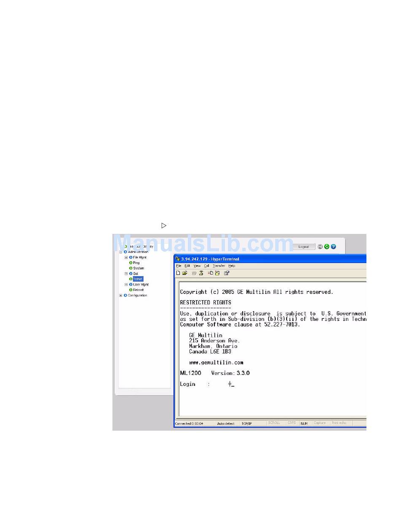Click the green Refresh icon beside Logout

click(327, 247)
